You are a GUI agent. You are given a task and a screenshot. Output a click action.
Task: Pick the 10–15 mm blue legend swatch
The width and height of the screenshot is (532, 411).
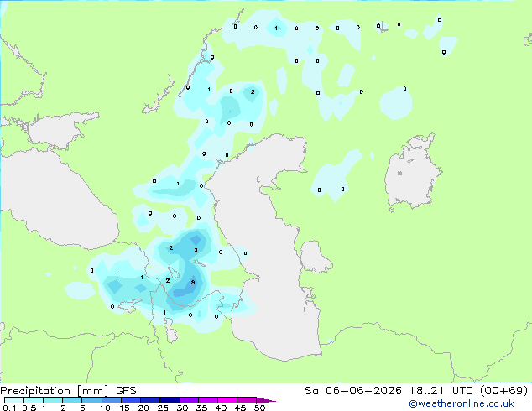tap(111, 400)
